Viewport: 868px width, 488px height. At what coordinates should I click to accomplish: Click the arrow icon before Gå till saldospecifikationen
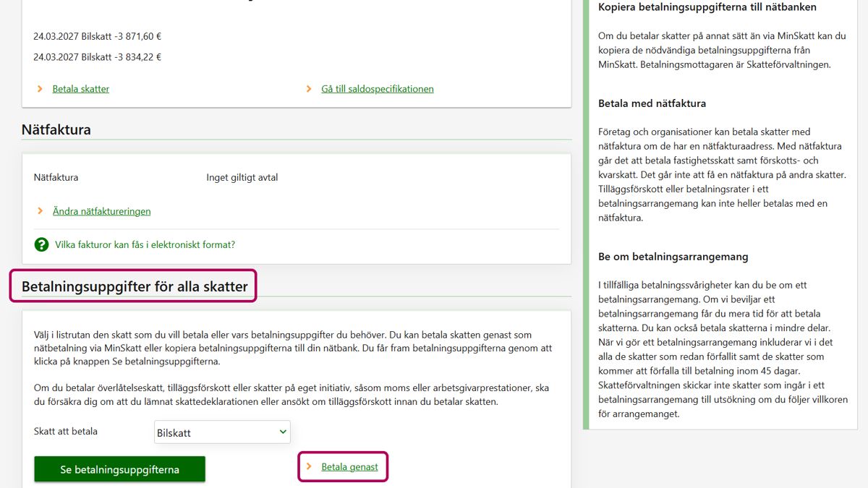click(310, 89)
